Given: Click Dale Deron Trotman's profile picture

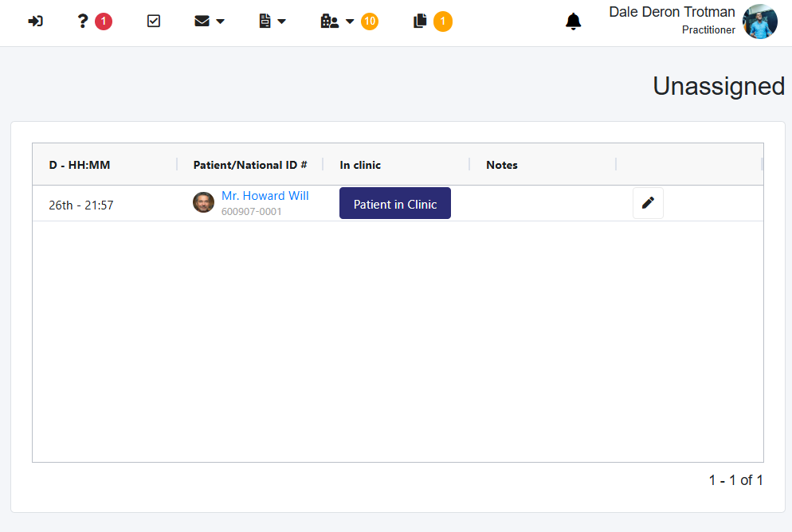Looking at the screenshot, I should (759, 22).
